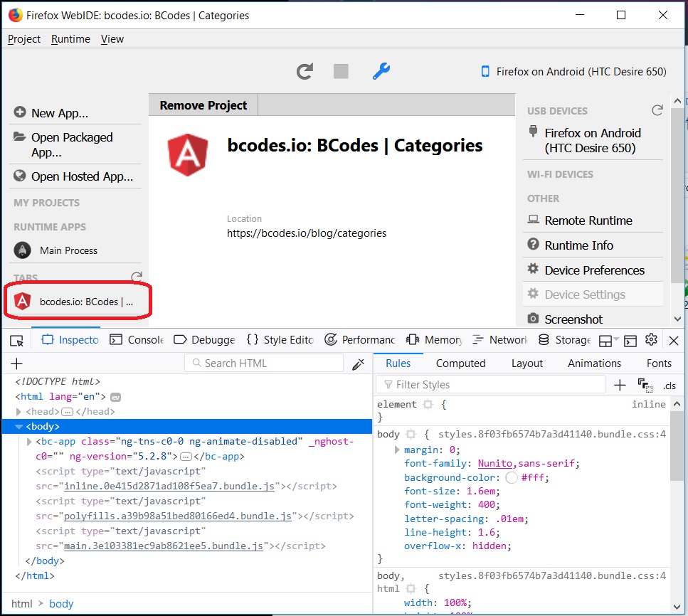This screenshot has width=688, height=616.
Task: Click the Remove Project button
Action: click(203, 105)
